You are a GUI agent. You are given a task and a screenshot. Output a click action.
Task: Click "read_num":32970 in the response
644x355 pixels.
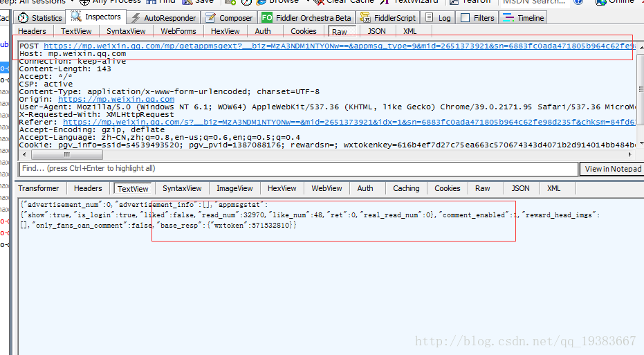[232, 215]
